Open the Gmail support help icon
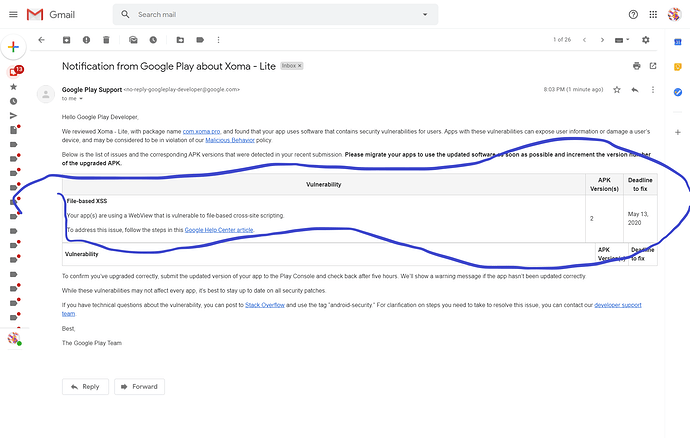The width and height of the screenshot is (690, 438). 633,15
